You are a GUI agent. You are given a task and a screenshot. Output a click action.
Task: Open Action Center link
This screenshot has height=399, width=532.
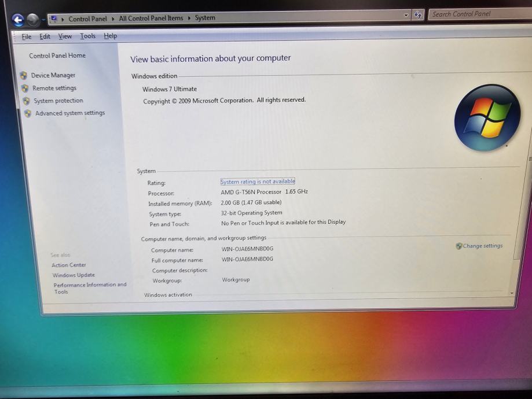coord(69,265)
